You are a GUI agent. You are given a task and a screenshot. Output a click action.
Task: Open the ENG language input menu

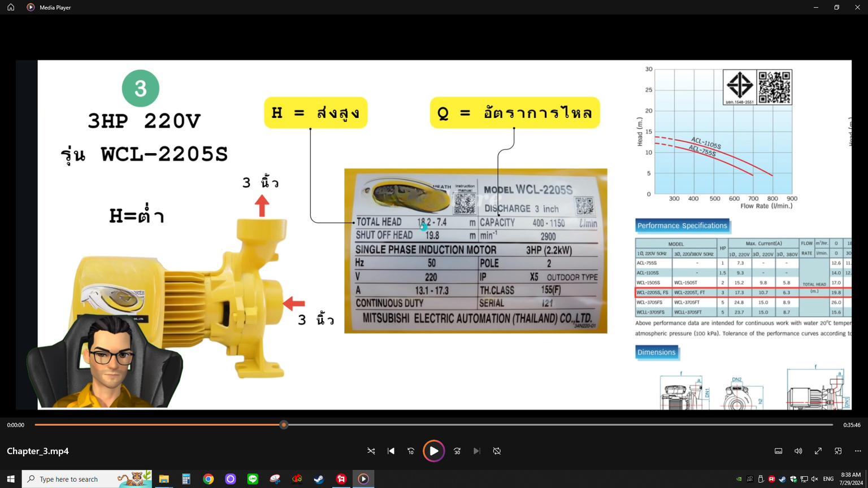pos(828,479)
